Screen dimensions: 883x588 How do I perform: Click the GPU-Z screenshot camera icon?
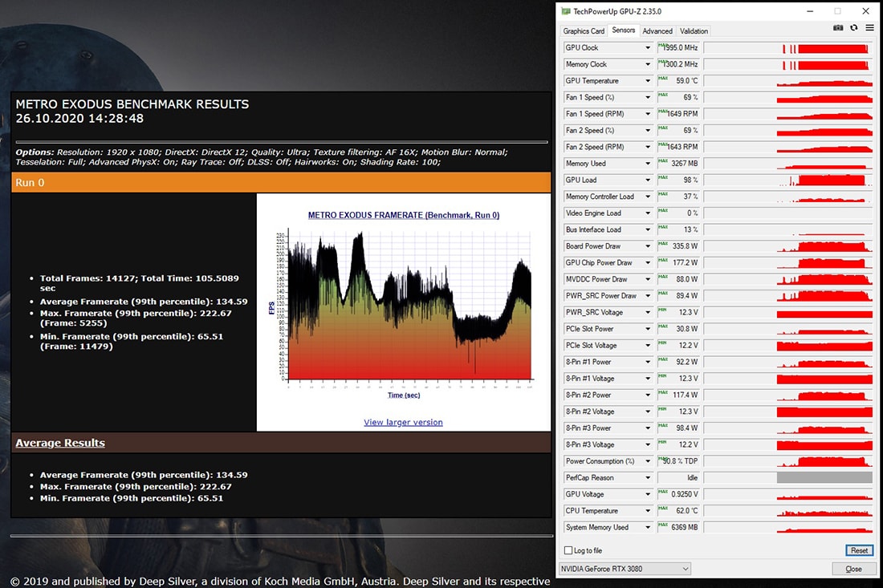coord(838,27)
